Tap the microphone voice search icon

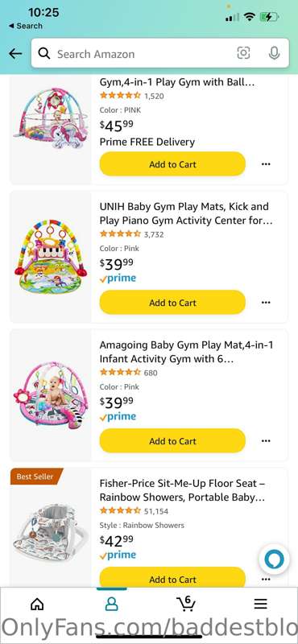click(274, 53)
